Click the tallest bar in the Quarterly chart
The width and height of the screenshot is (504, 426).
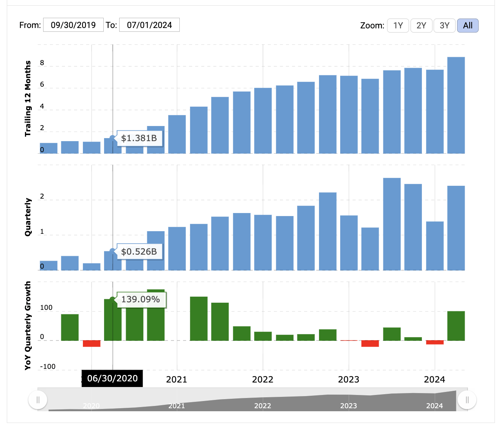point(392,224)
